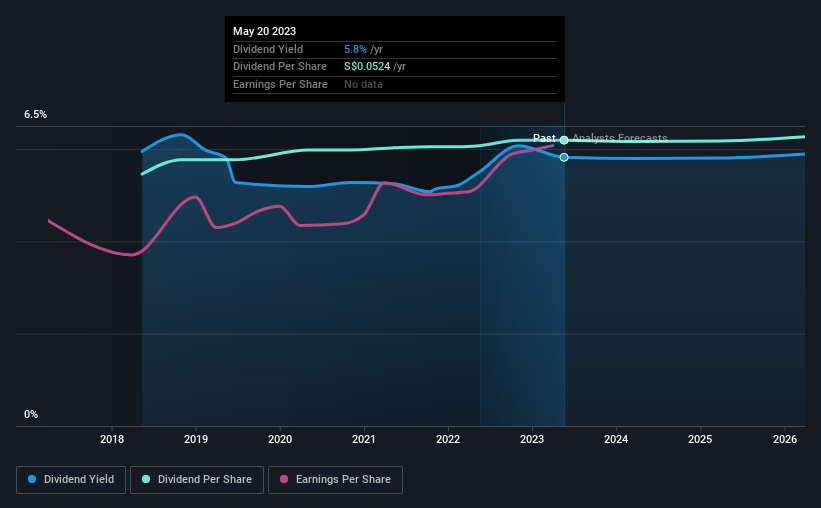Toggle the Earnings Per Share legend button
Viewport: 821px width, 508px height.
[x=335, y=480]
